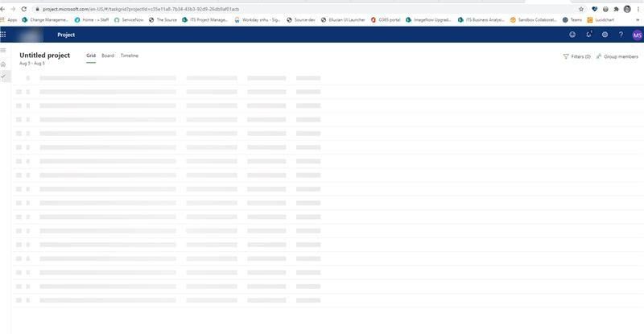The image size is (644, 334).
Task: Open the Home Staff bookmark
Action: (x=92, y=20)
